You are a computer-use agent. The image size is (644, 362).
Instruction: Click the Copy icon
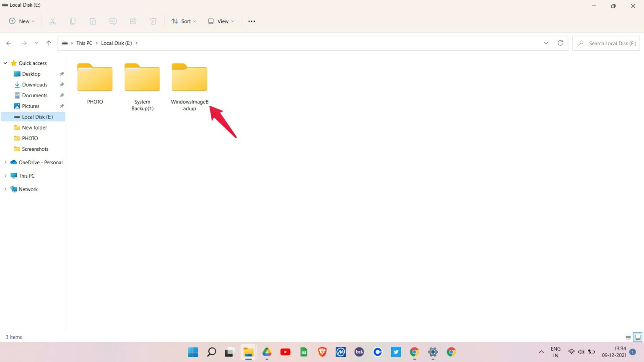coord(73,21)
